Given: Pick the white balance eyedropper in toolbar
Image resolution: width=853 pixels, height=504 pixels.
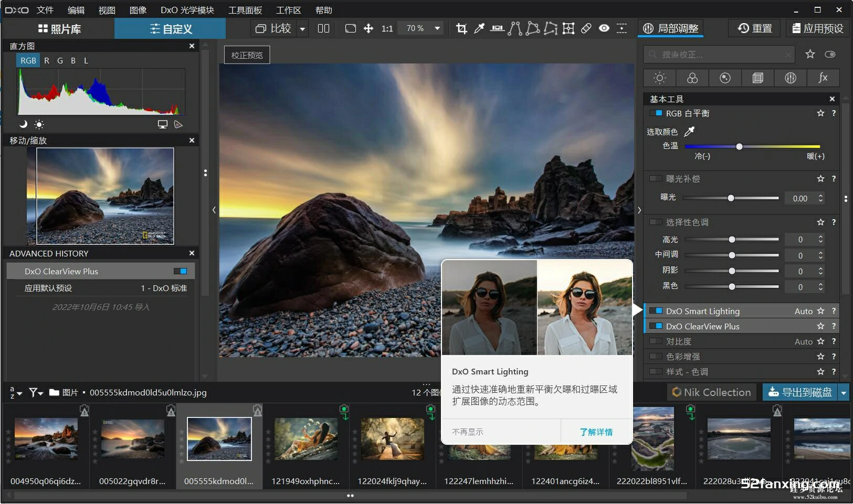Looking at the screenshot, I should tap(479, 28).
